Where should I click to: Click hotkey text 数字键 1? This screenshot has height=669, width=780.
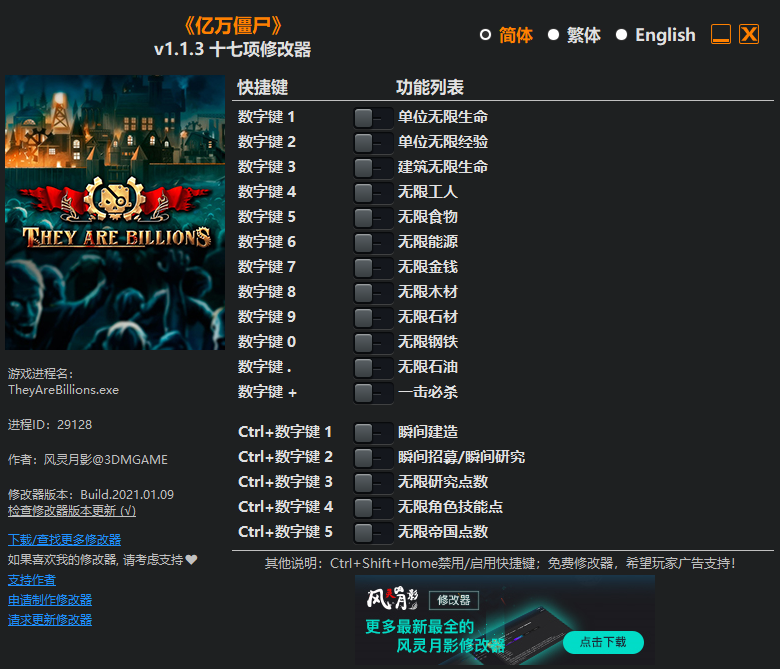266,117
